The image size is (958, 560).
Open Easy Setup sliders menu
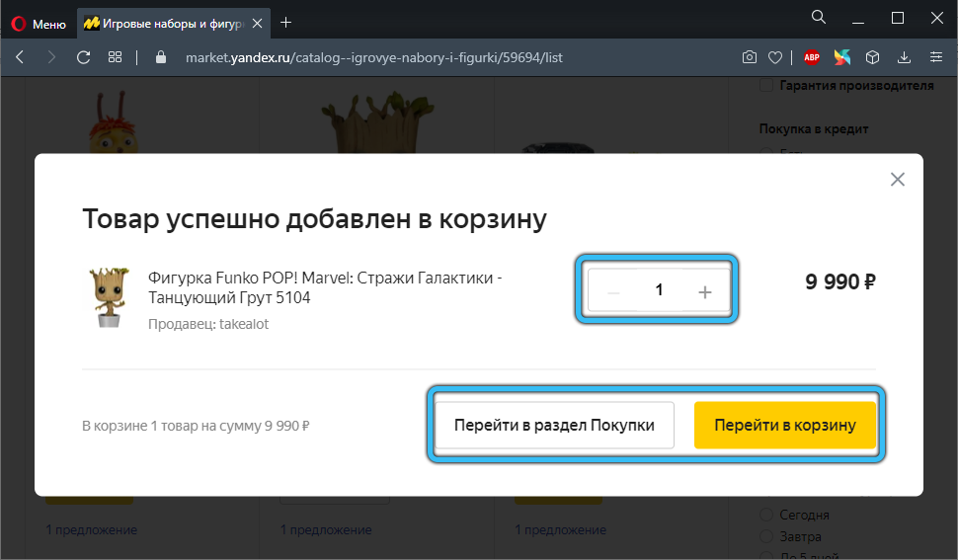[936, 57]
